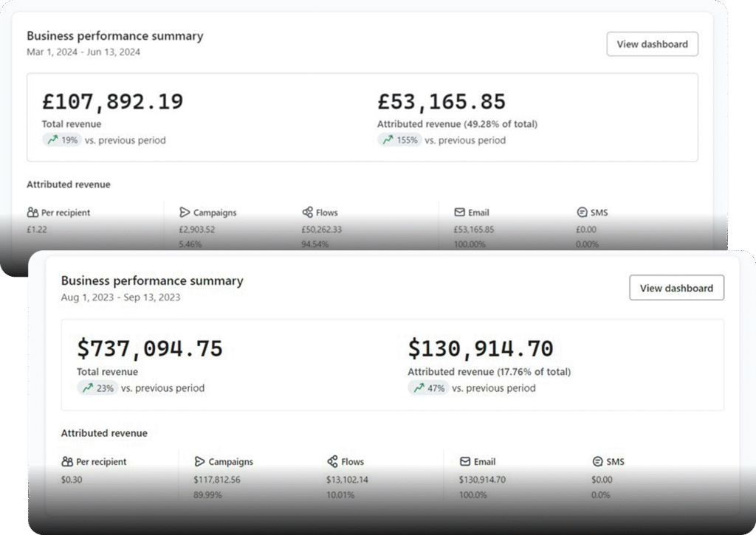Click the Aug 1, 2023 - Sep 13, 2023 date range
The width and height of the screenshot is (756, 535).
click(120, 297)
